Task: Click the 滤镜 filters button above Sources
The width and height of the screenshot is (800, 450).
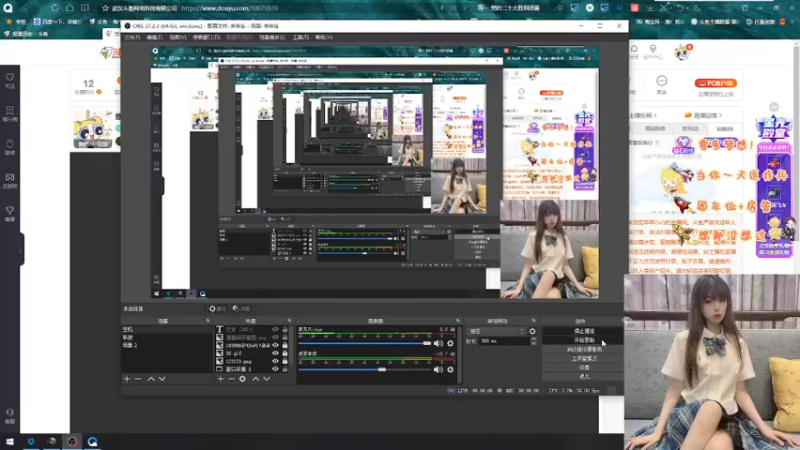Action: tap(241, 309)
